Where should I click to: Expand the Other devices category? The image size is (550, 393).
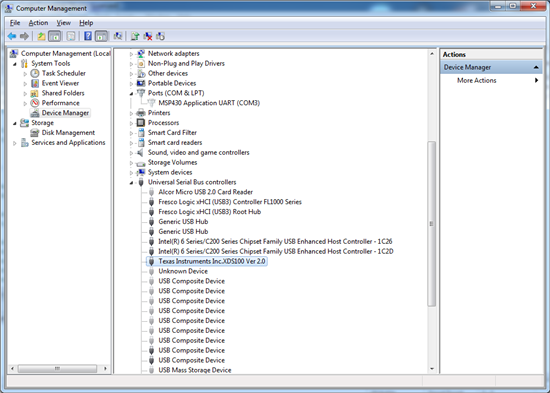(x=131, y=74)
